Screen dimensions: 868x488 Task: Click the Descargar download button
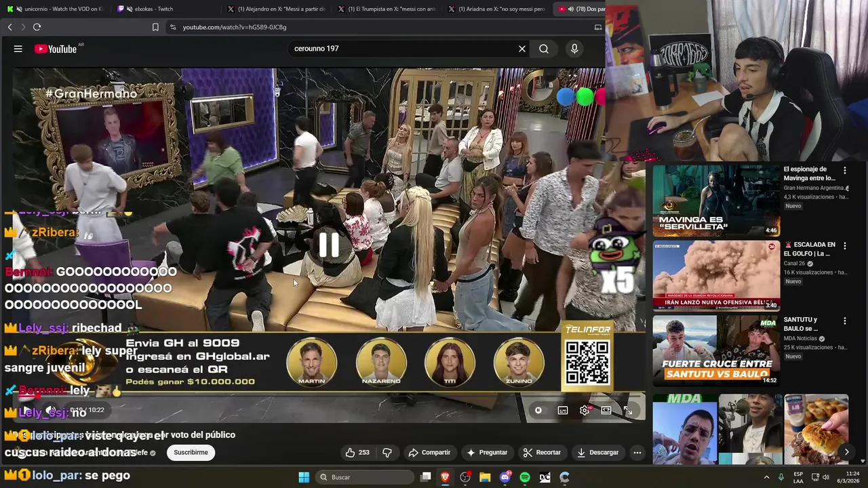tap(597, 452)
